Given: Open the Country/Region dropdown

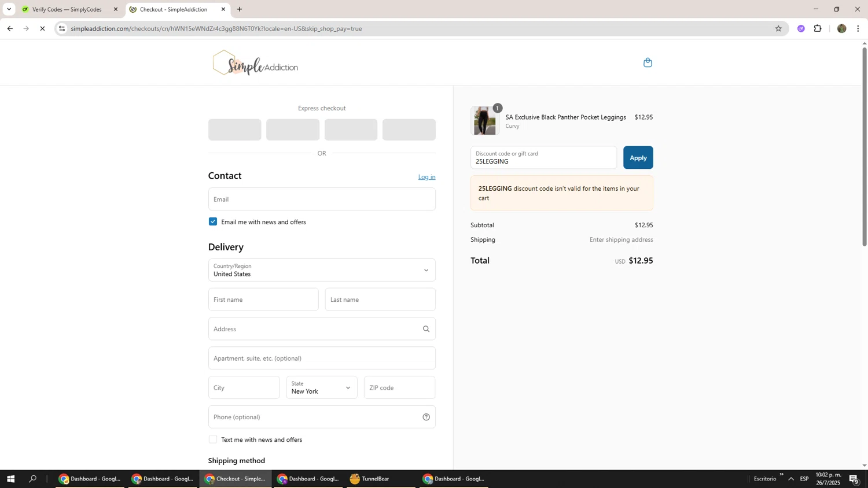Looking at the screenshot, I should coord(322,270).
